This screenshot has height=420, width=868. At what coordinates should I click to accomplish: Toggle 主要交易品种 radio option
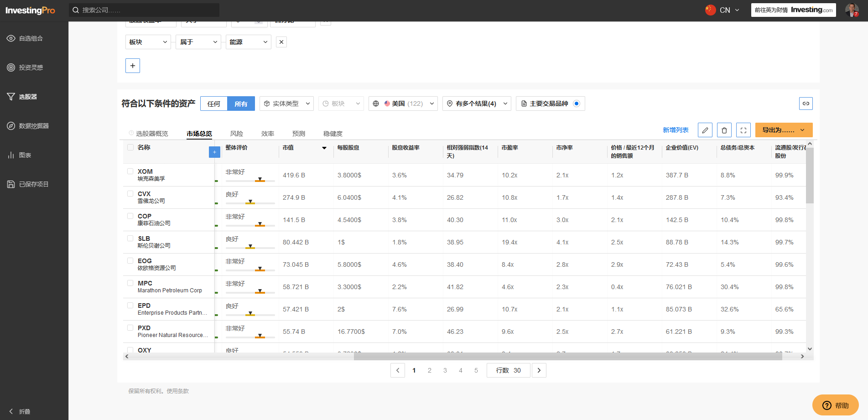click(577, 104)
